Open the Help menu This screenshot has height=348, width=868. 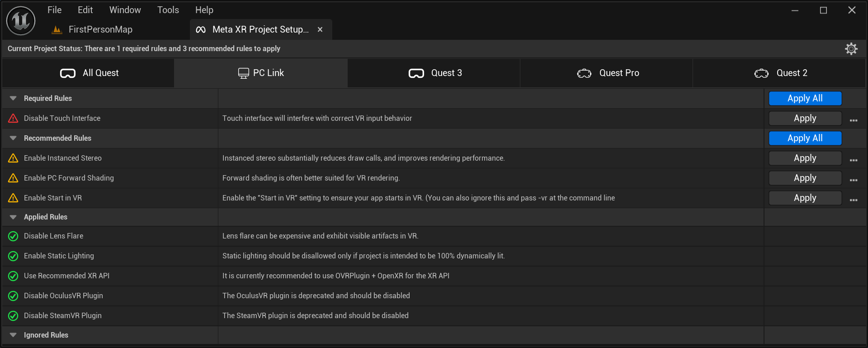click(x=204, y=10)
